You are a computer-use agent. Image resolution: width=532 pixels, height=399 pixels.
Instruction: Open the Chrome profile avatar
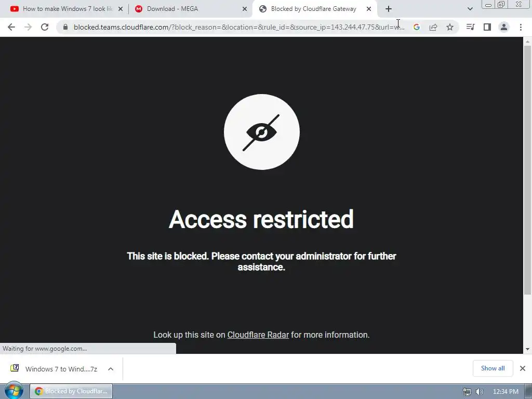[x=504, y=27]
